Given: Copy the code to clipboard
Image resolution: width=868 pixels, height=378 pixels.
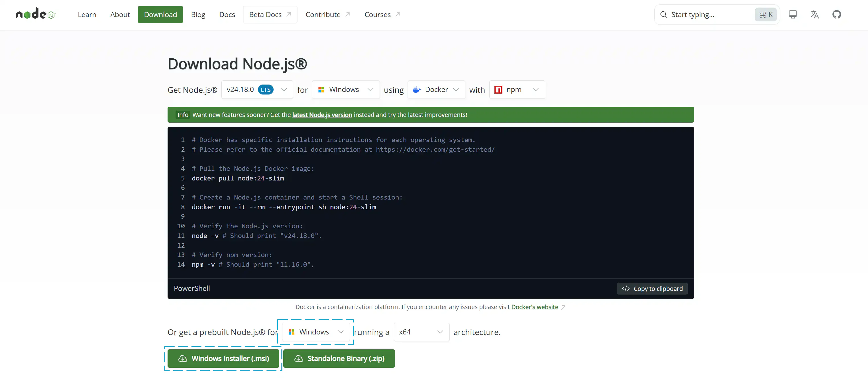Looking at the screenshot, I should click(x=652, y=288).
